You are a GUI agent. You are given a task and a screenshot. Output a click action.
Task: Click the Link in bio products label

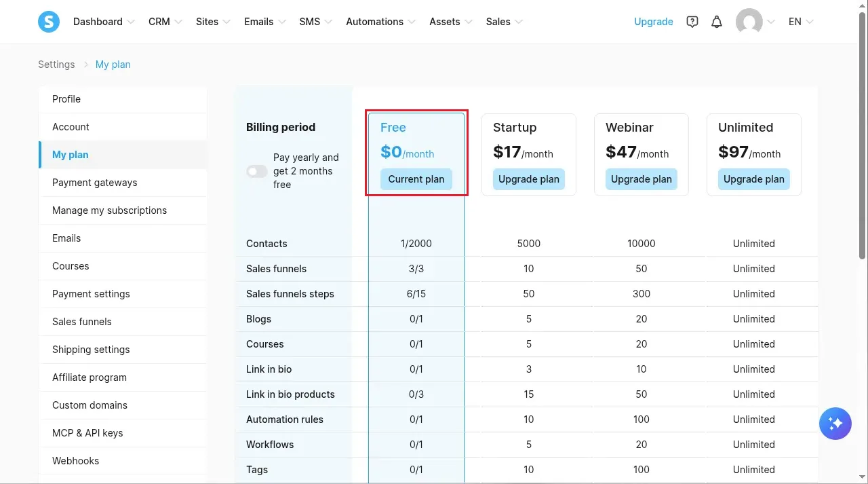(x=290, y=394)
